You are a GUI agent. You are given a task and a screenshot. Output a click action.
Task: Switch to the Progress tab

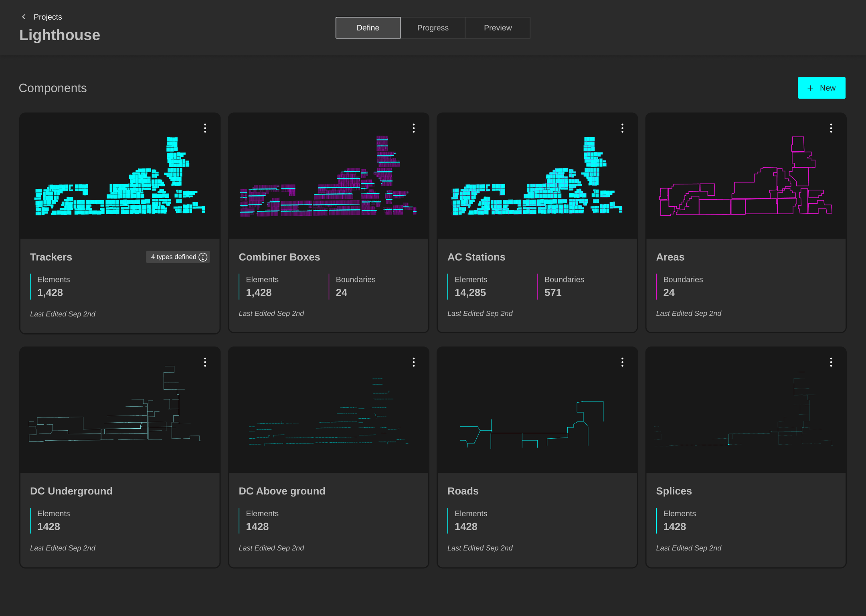tap(433, 28)
